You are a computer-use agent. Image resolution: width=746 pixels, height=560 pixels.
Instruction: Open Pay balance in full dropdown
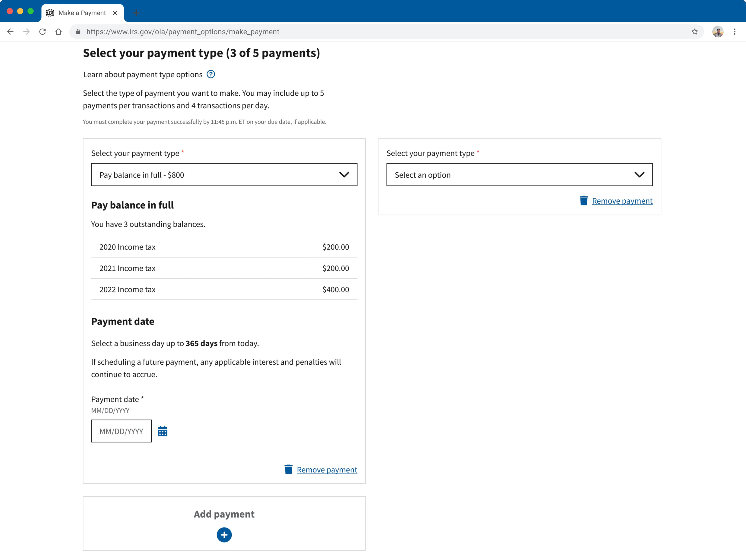224,175
